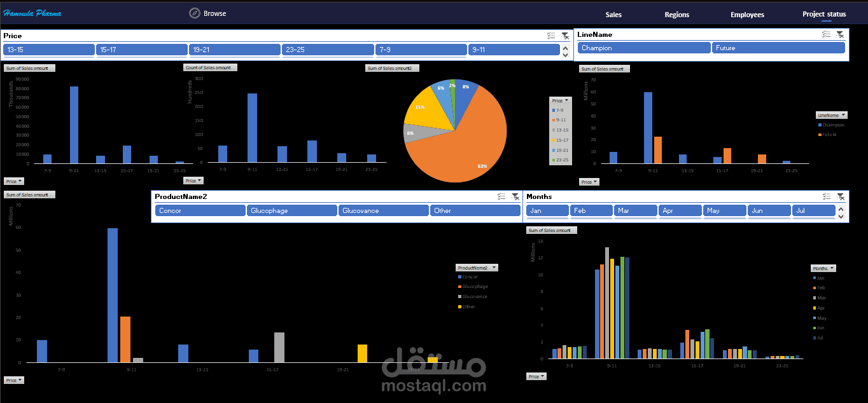Toggle the 9-11 price range filter
Viewport: 868px width, 403px height.
[x=514, y=50]
